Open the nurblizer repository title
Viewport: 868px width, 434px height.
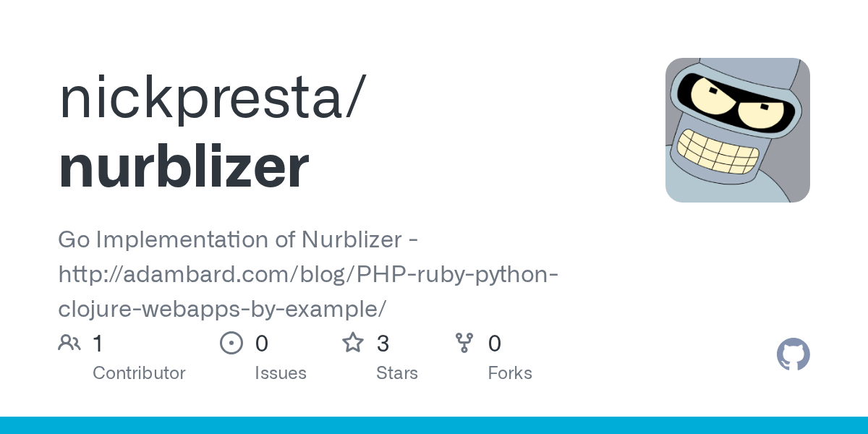click(x=184, y=167)
